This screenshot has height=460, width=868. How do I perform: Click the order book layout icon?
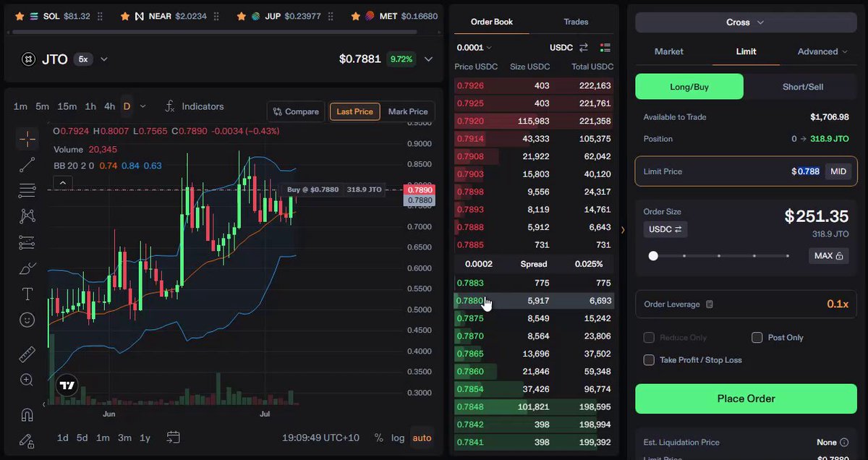[x=605, y=48]
